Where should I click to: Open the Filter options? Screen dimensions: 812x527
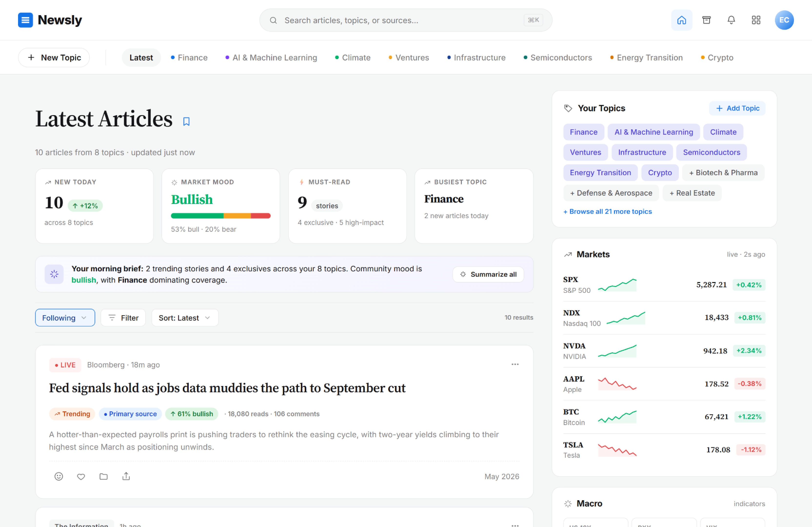click(123, 318)
